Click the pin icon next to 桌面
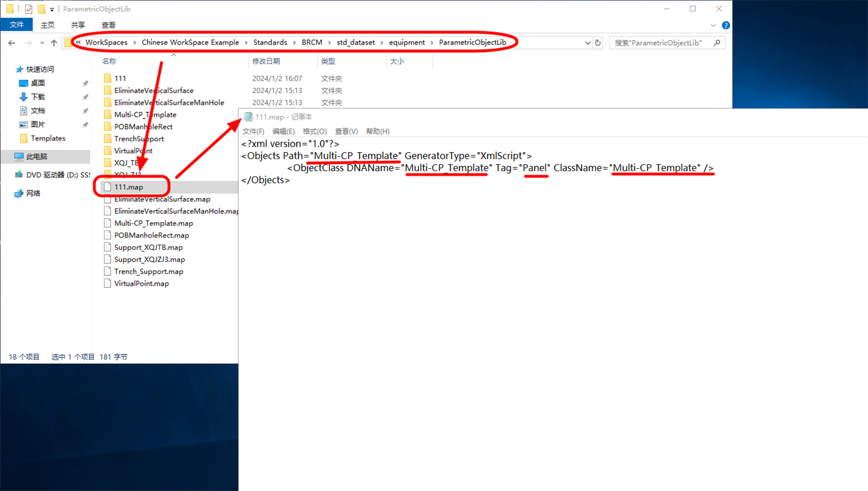This screenshot has height=491, width=868. coord(86,83)
